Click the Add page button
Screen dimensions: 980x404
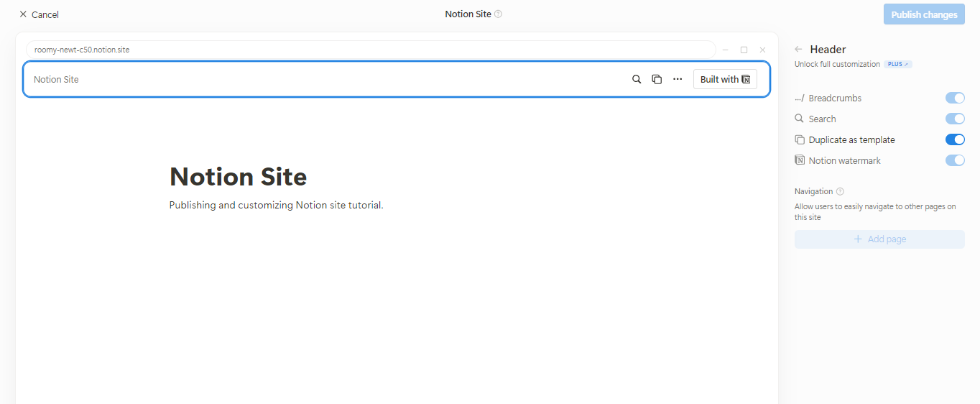point(879,239)
